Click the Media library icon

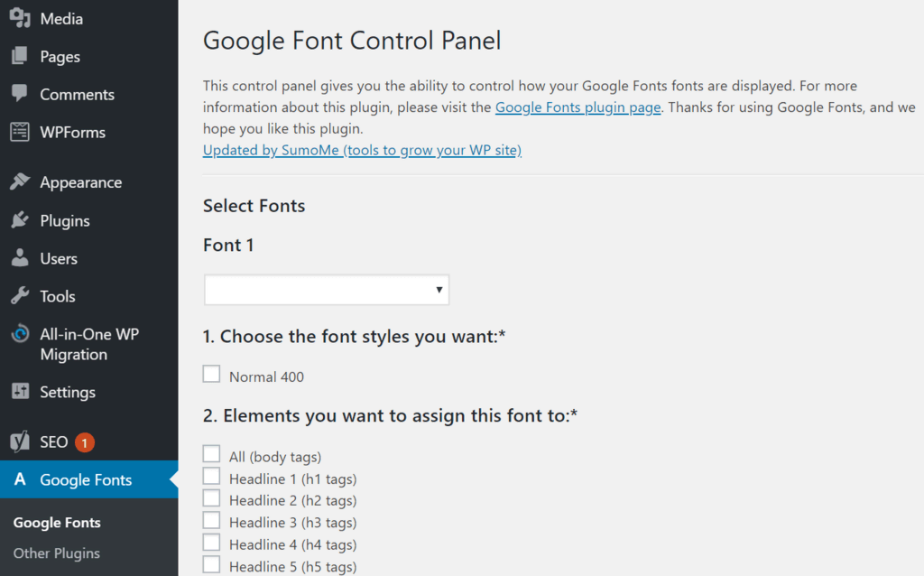pos(20,17)
